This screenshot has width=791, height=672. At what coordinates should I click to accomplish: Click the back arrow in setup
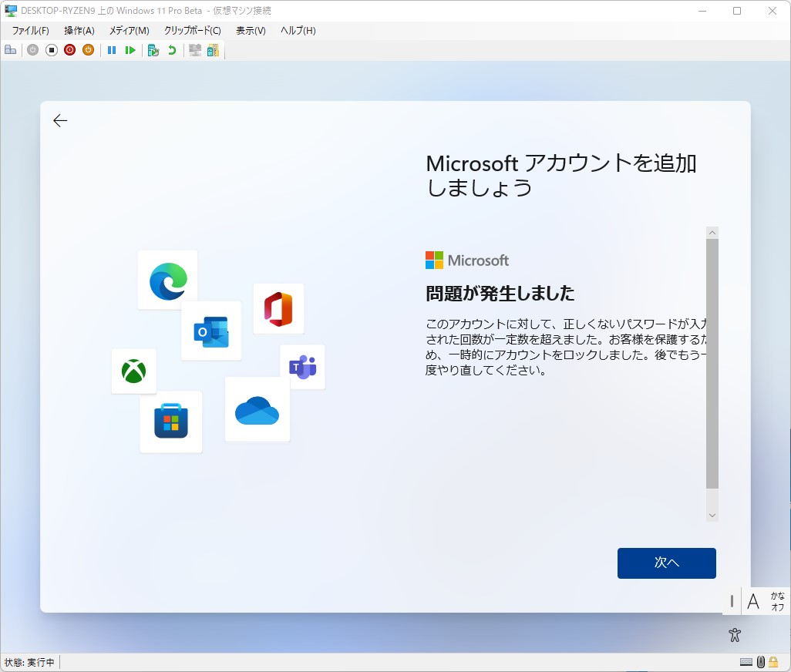coord(60,120)
